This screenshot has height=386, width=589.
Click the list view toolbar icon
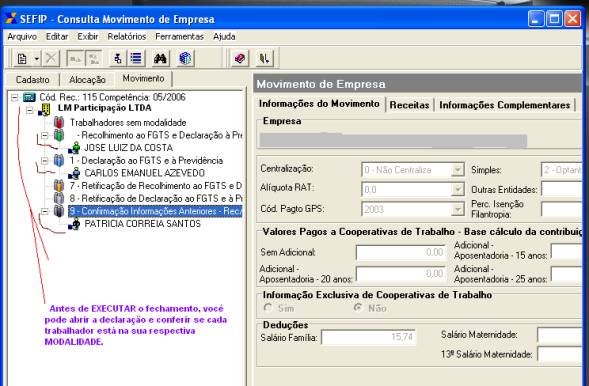point(136,59)
